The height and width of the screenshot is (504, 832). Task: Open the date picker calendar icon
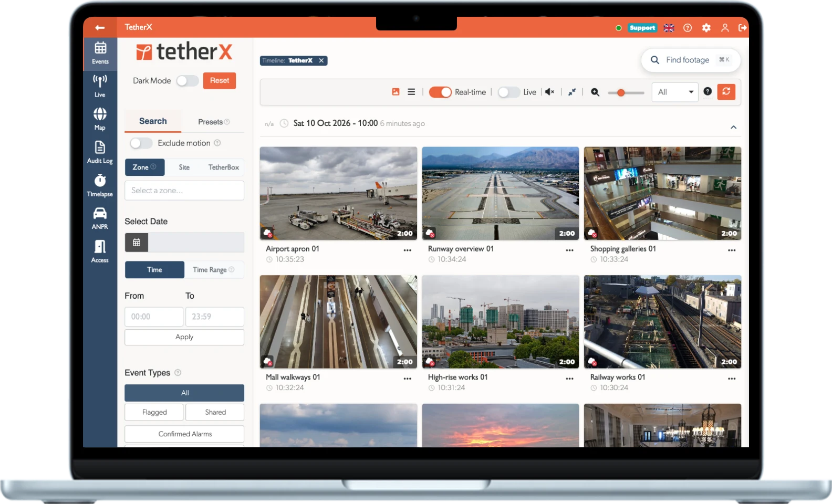tap(137, 243)
